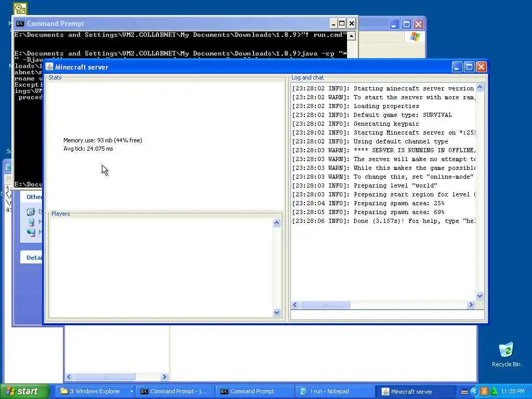Click the Windows flag logo in Explorer window

tap(415, 37)
